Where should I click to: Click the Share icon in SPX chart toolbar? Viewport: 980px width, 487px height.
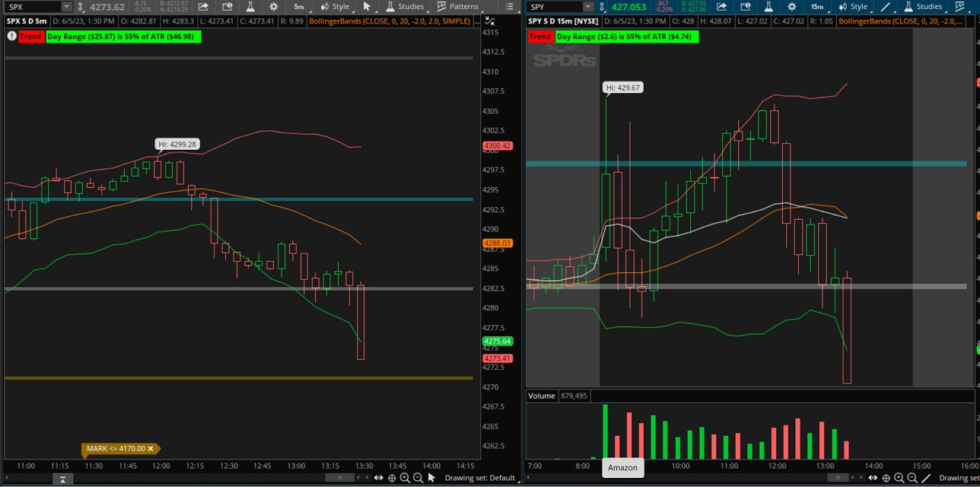pyautogui.click(x=203, y=7)
